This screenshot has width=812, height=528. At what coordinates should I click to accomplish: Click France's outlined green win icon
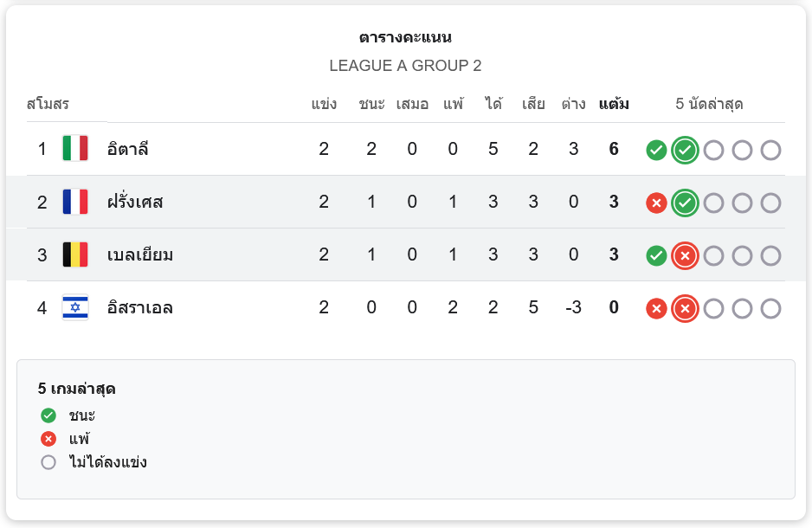tap(685, 203)
